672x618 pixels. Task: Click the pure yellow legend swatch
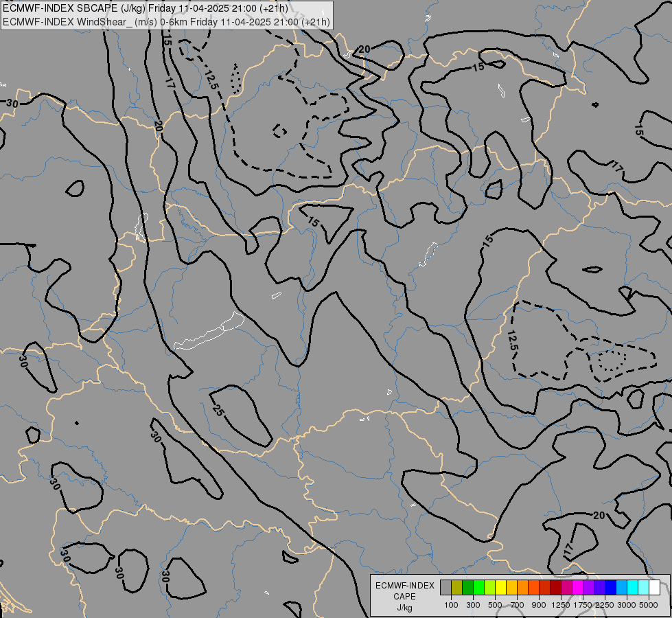[x=500, y=587]
